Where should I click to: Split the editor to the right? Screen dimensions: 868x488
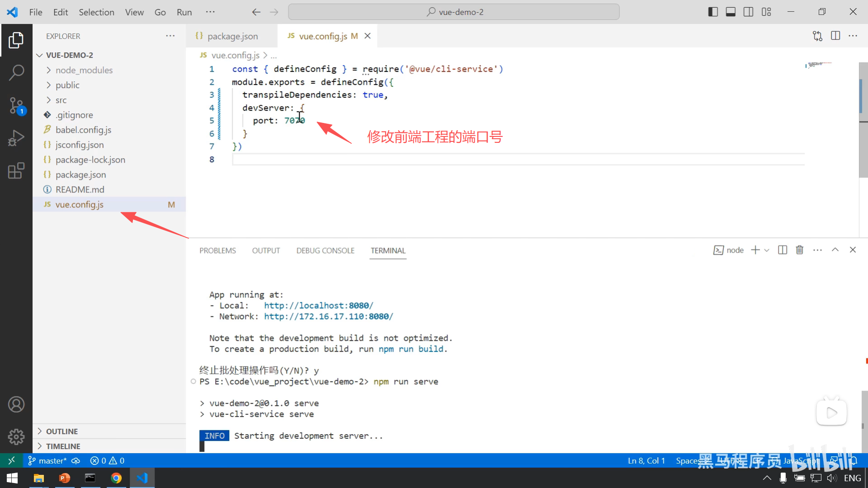pos(835,36)
